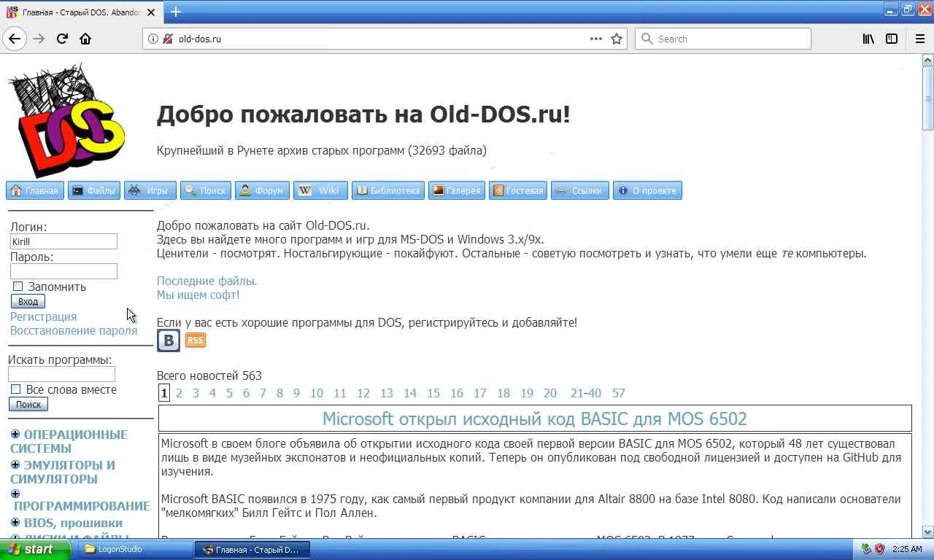Click the taskbar clock showing 2:25 AM
This screenshot has width=934, height=560.
pos(907,549)
